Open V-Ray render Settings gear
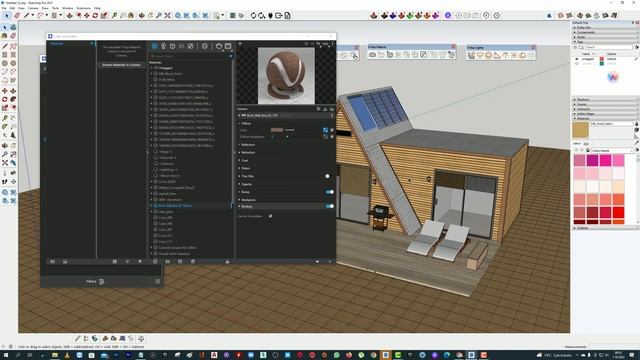The width and height of the screenshot is (640, 360). click(x=204, y=46)
